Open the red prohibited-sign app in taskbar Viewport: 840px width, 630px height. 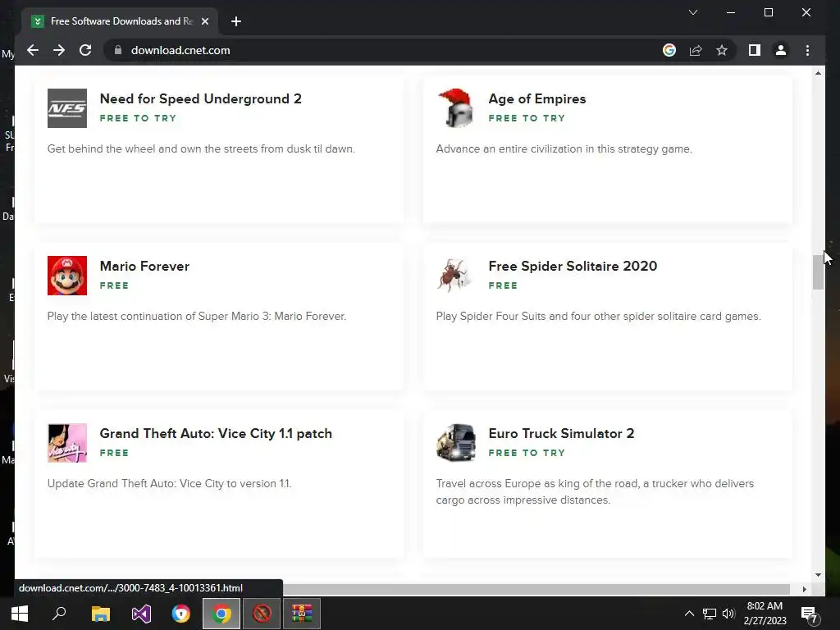262,614
